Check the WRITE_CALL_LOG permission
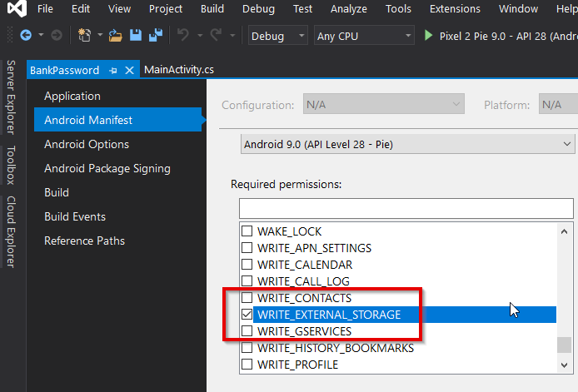The image size is (578, 392). coord(247,280)
